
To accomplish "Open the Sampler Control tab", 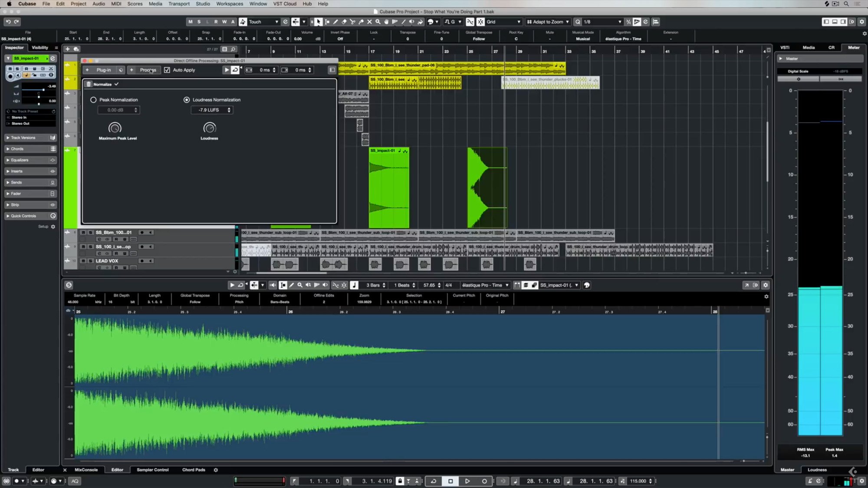I will point(152,469).
